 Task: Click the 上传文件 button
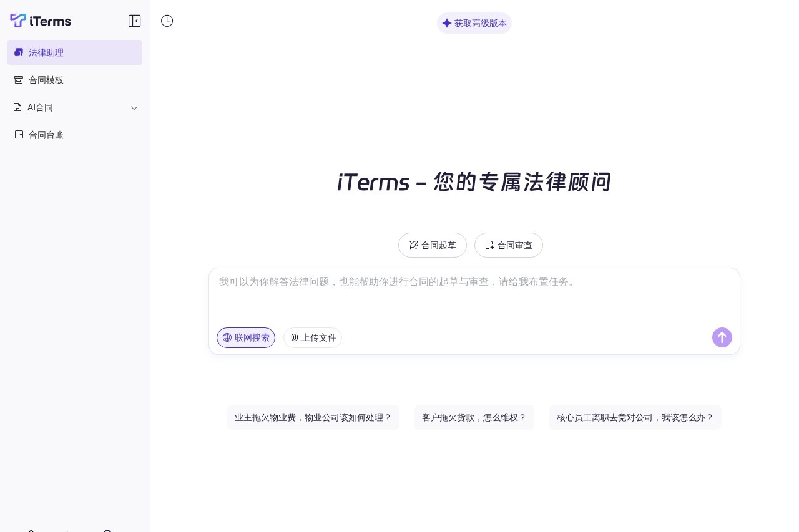313,337
